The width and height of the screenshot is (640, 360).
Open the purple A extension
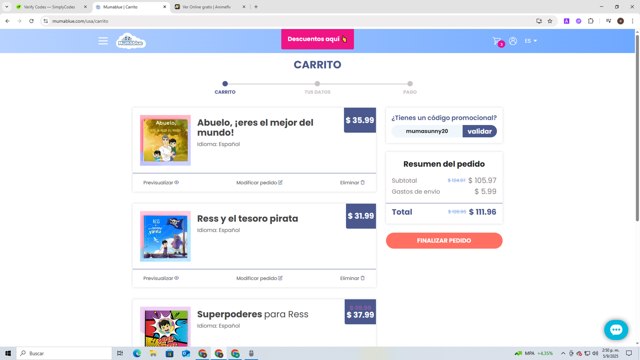coord(567,21)
